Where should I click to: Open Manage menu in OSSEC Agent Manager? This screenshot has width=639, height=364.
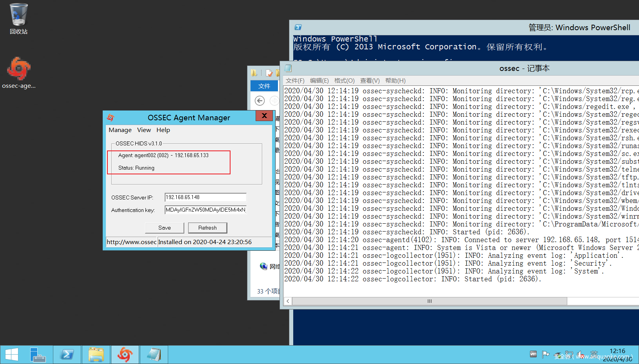pos(120,130)
